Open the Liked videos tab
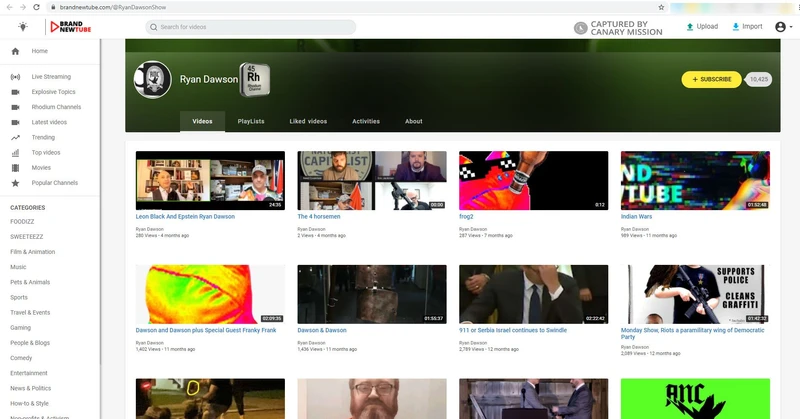 [308, 121]
